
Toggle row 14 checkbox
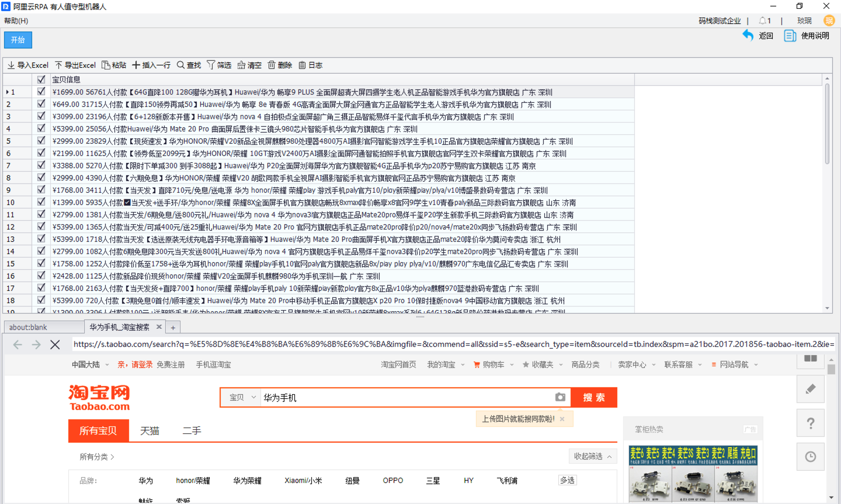(x=41, y=251)
